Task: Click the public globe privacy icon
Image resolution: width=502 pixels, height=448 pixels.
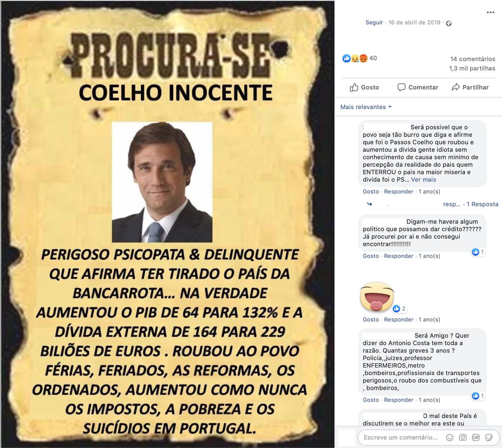Action: [449, 23]
